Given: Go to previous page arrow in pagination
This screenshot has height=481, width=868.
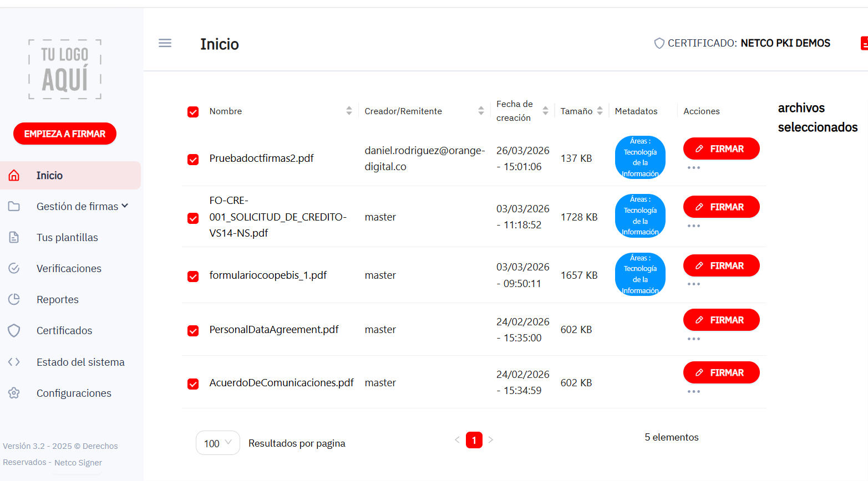Looking at the screenshot, I should click(x=457, y=440).
